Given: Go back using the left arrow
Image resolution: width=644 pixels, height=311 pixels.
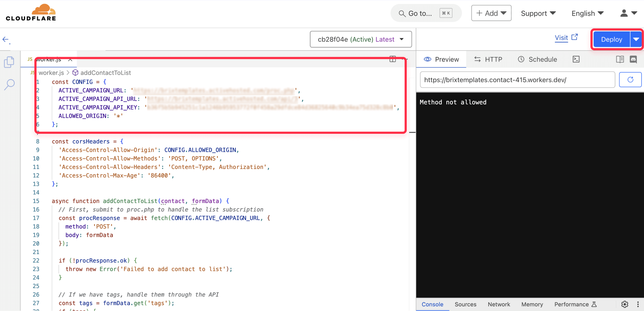Looking at the screenshot, I should 6,40.
